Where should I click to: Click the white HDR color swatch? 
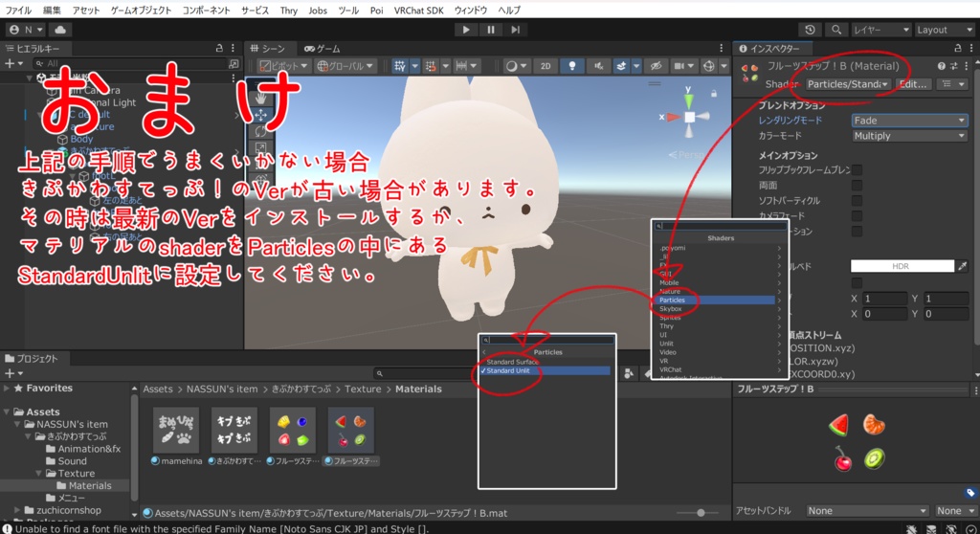pos(902,266)
